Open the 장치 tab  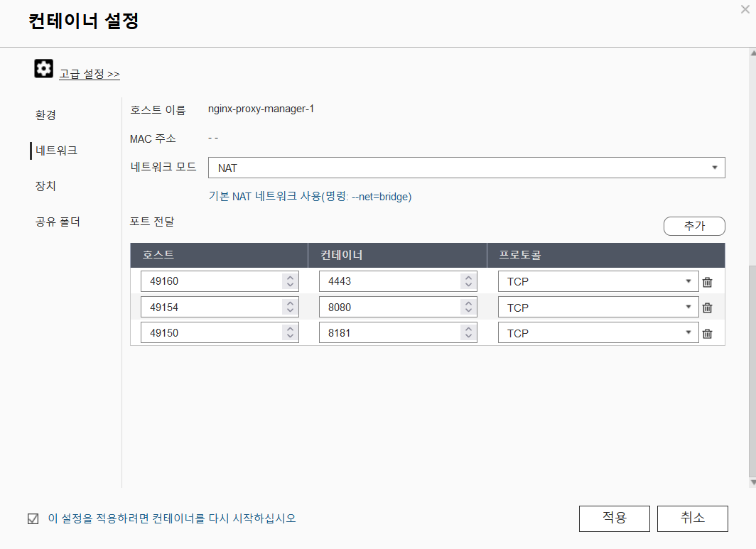(45, 186)
